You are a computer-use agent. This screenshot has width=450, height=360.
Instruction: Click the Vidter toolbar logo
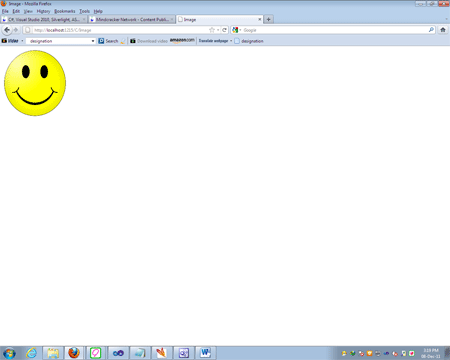pyautogui.click(x=10, y=41)
